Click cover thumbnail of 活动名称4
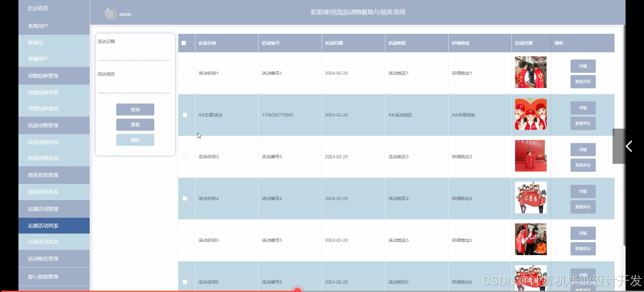This screenshot has height=292, width=644. [531, 197]
